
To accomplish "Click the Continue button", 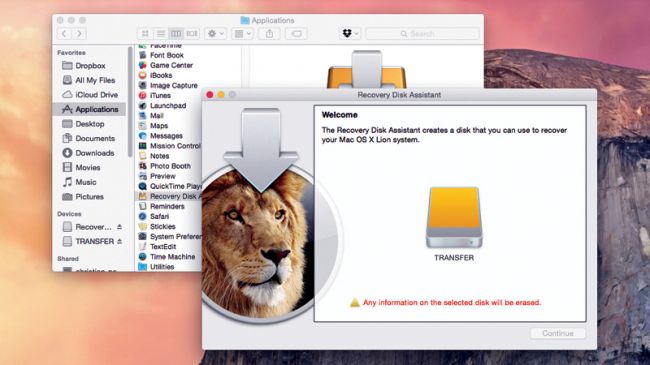I will tap(558, 333).
